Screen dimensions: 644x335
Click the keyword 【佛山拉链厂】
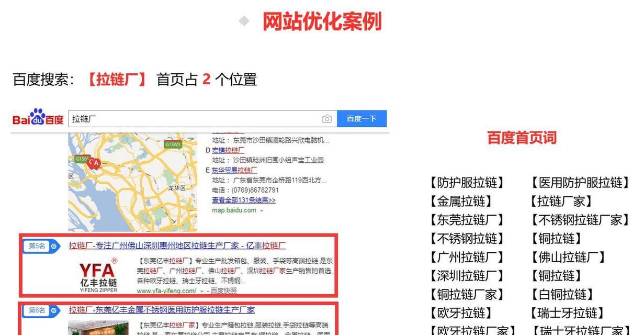tap(569, 258)
